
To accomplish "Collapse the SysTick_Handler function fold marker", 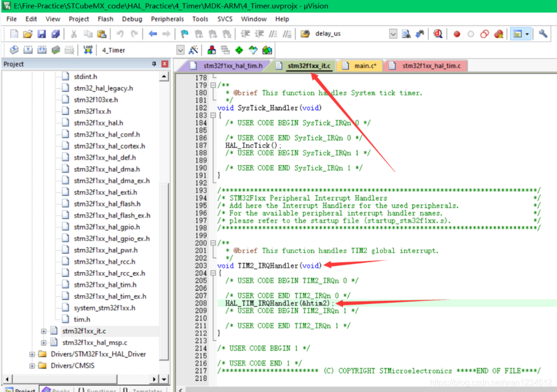I will [213, 115].
